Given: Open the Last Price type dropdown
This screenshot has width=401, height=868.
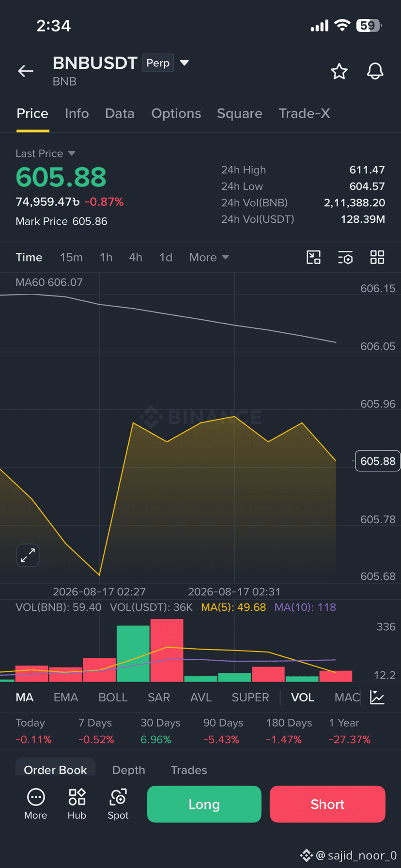Looking at the screenshot, I should (46, 154).
